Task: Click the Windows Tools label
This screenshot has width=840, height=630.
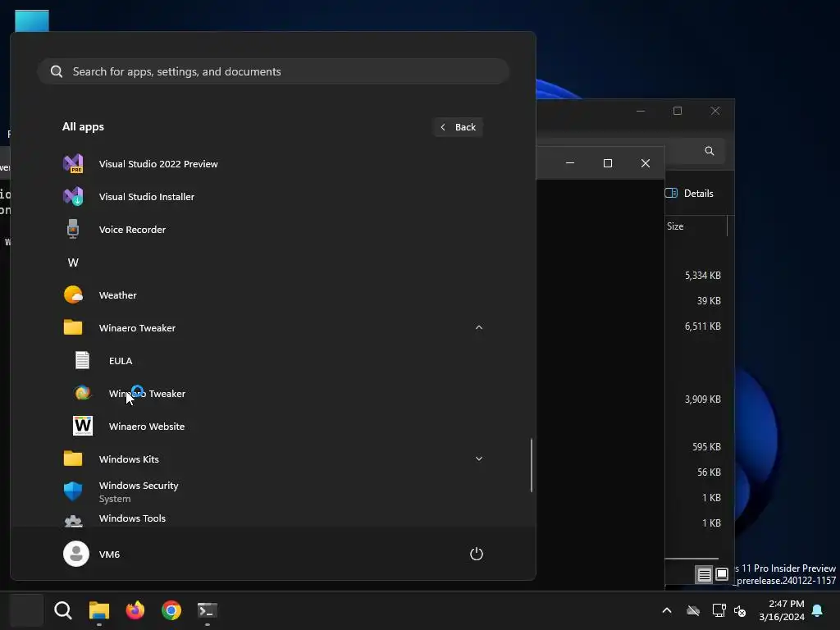Action: point(132,518)
